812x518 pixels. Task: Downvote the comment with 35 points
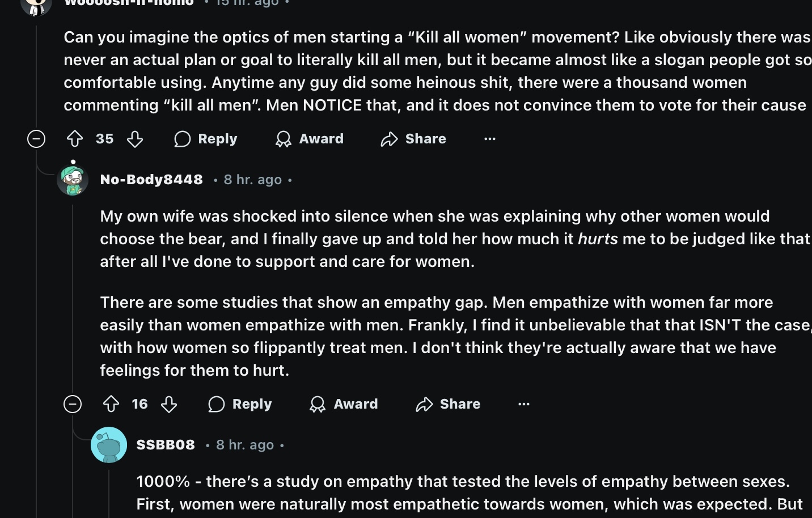pyautogui.click(x=134, y=139)
